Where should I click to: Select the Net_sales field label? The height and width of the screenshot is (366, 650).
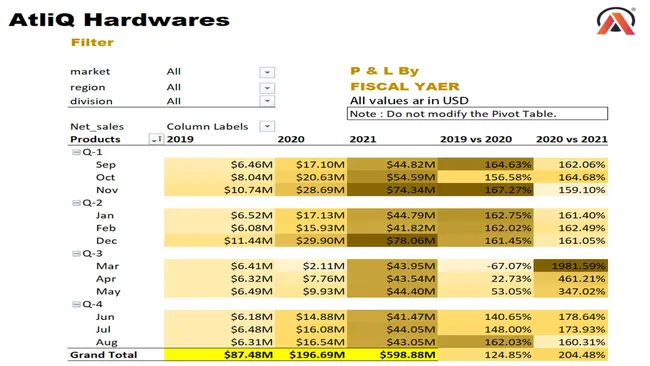click(x=97, y=127)
